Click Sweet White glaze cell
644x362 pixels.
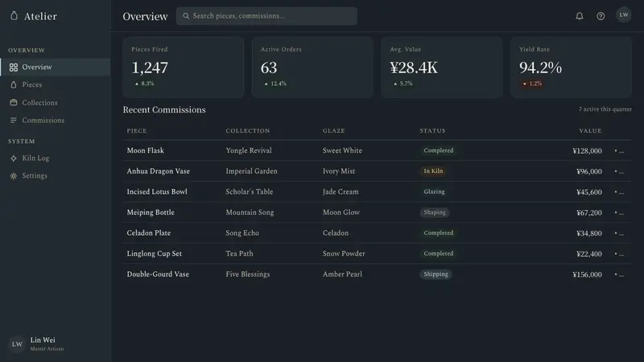[x=342, y=150]
